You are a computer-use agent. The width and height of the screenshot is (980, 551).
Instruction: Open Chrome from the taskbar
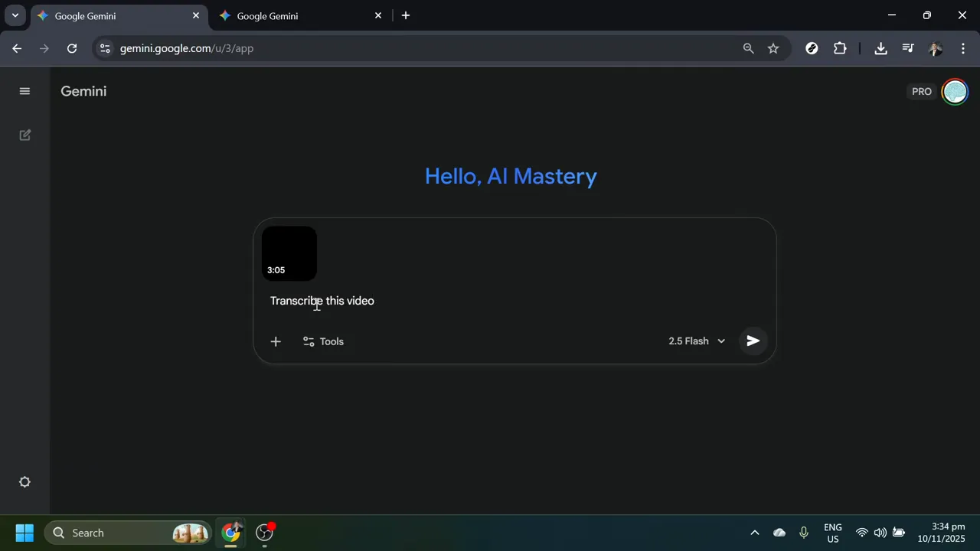[x=230, y=533]
